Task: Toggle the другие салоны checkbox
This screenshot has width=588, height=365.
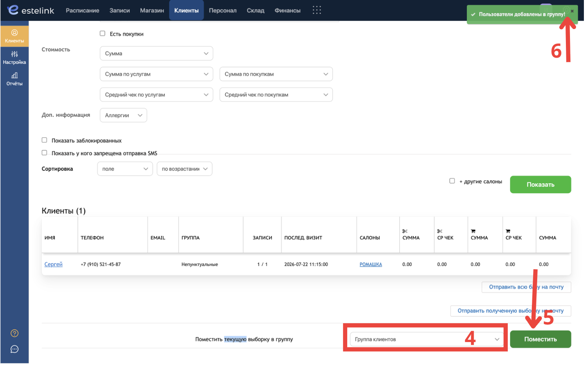Action: point(452,181)
